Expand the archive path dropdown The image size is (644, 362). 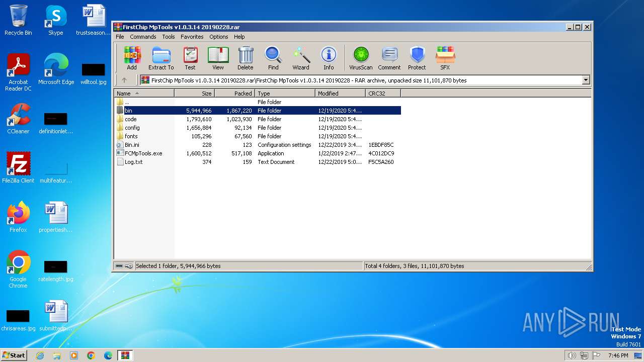(586, 80)
